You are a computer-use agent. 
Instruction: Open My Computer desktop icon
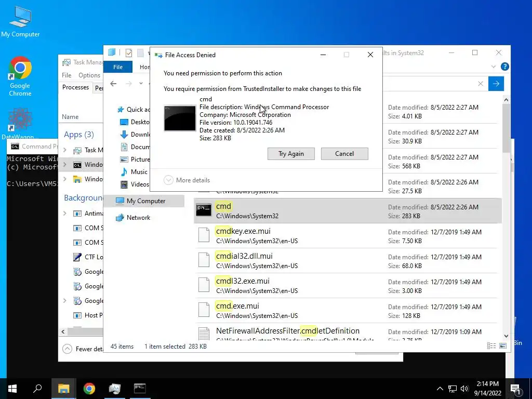click(x=20, y=21)
